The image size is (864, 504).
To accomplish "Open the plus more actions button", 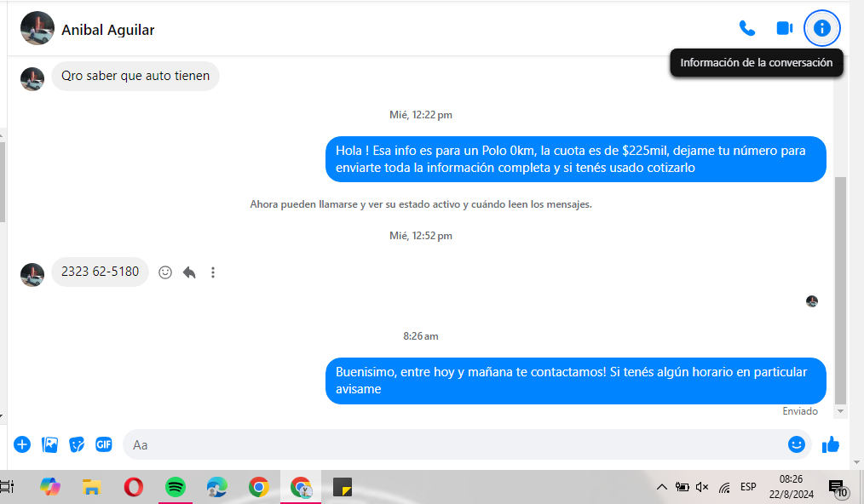I will point(22,444).
